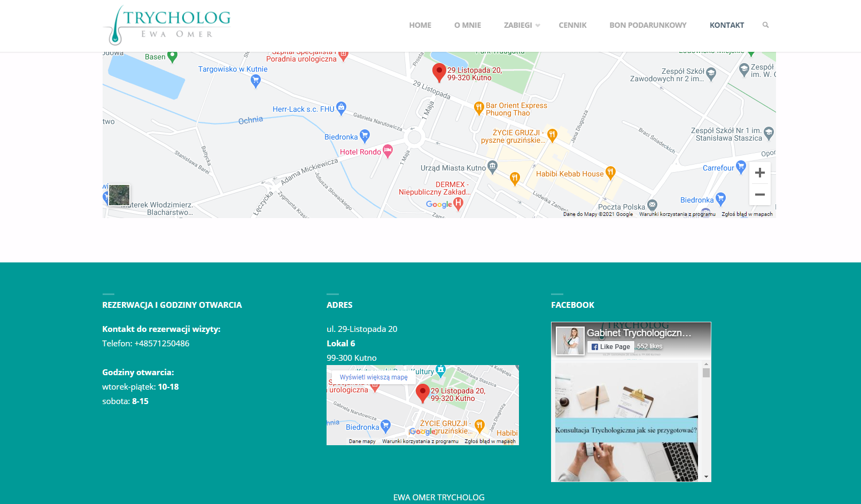Open the search magnifier icon in header
Screen dimensions: 861x504
(x=765, y=25)
